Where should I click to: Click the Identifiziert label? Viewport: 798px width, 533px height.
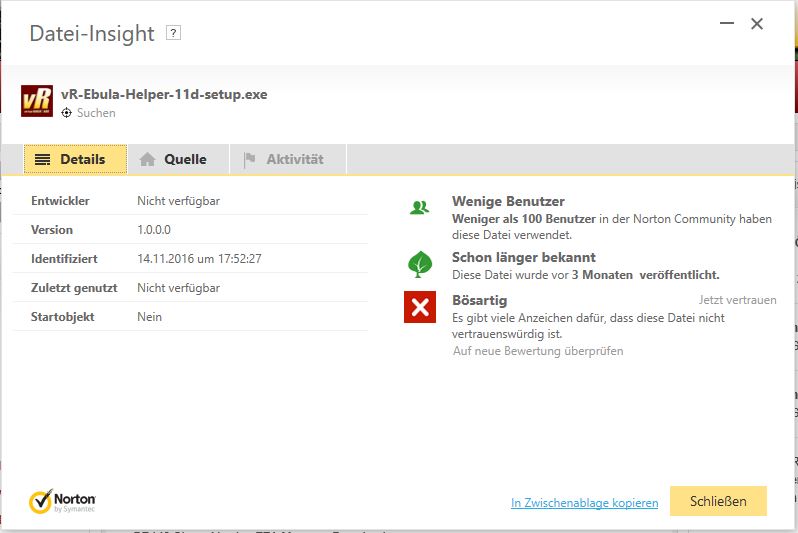64,259
